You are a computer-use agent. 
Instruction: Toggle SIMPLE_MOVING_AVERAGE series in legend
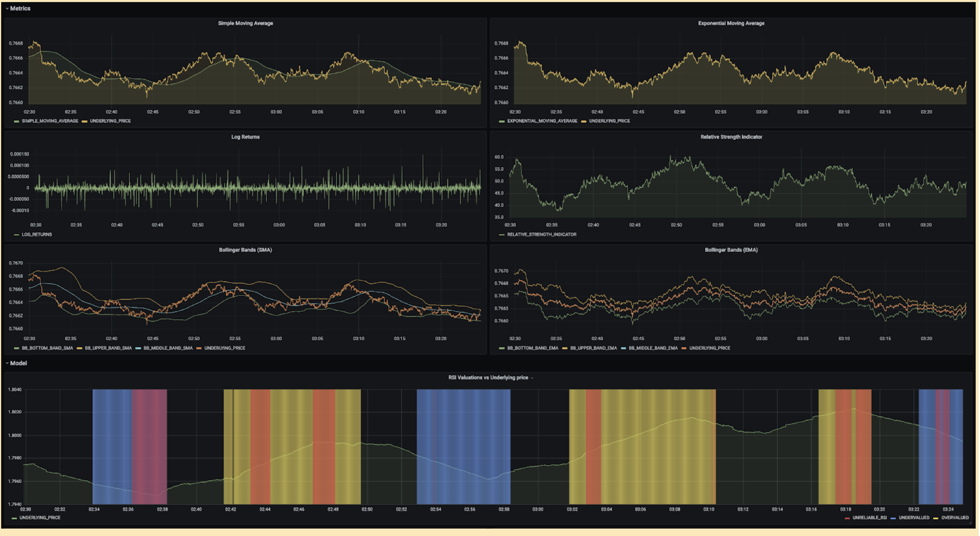(49, 121)
